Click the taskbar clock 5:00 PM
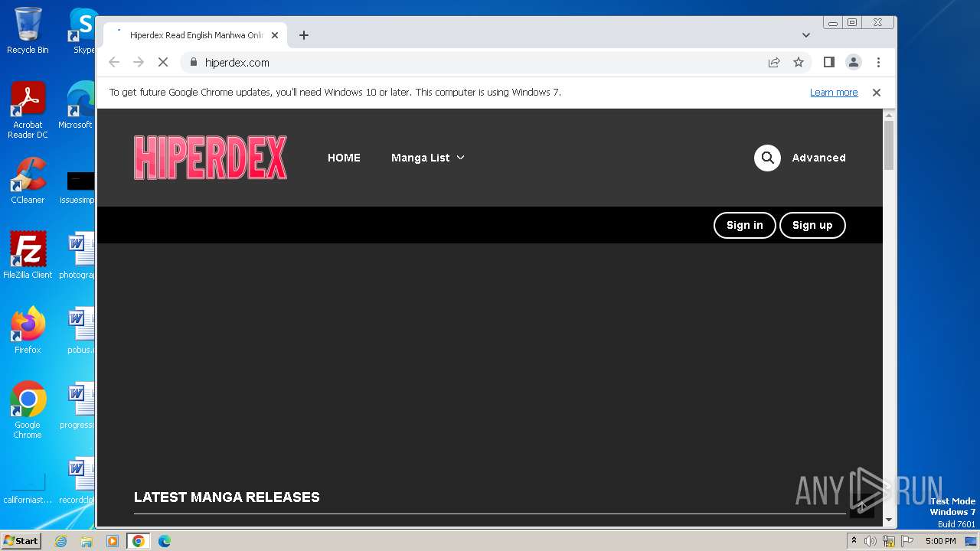The height and width of the screenshot is (551, 980). [940, 541]
